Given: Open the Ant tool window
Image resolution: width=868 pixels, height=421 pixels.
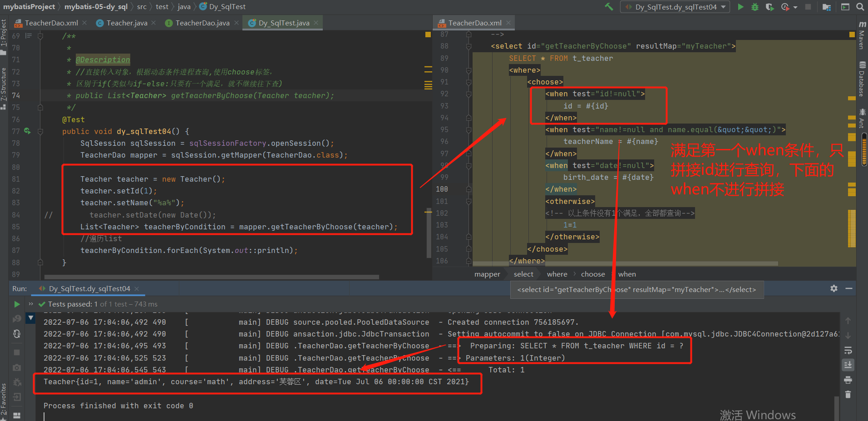Looking at the screenshot, I should click(x=862, y=118).
